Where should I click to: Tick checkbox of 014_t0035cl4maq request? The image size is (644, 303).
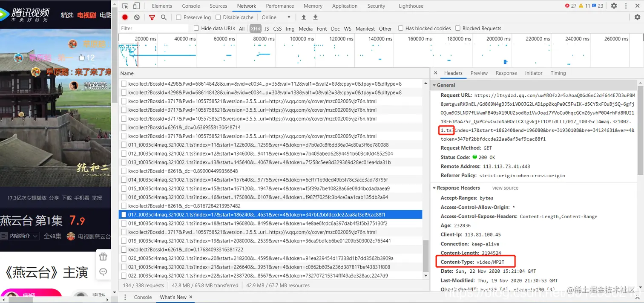tap(124, 180)
